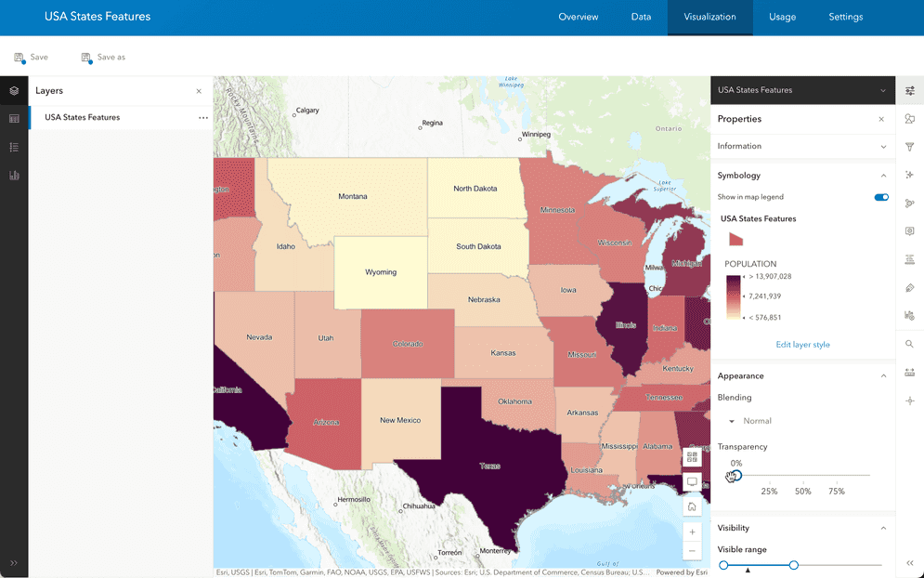Open options menu for USA States Features layer
This screenshot has height=578, width=924.
coord(202,118)
